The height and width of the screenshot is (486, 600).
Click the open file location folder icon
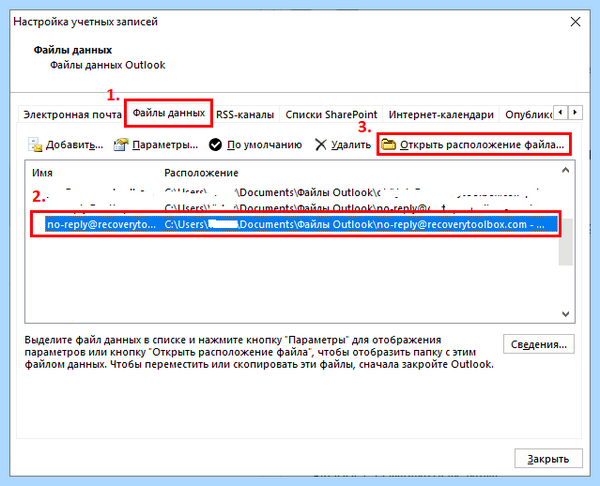pyautogui.click(x=388, y=144)
